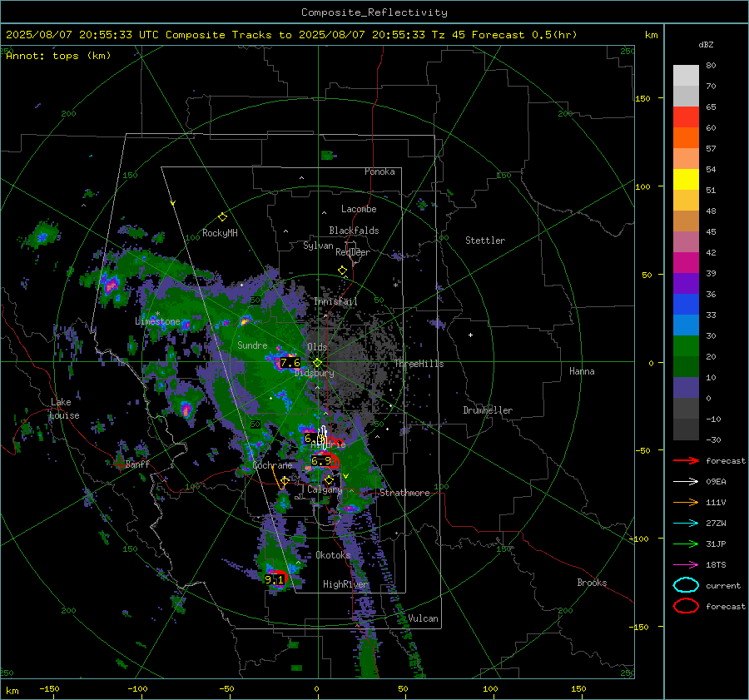Click the Lake Louise label
This screenshot has height=700, width=749.
click(65, 409)
